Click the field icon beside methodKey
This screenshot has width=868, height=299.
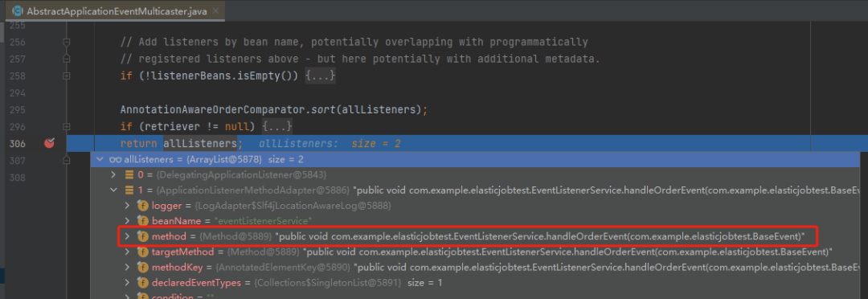pyautogui.click(x=142, y=268)
